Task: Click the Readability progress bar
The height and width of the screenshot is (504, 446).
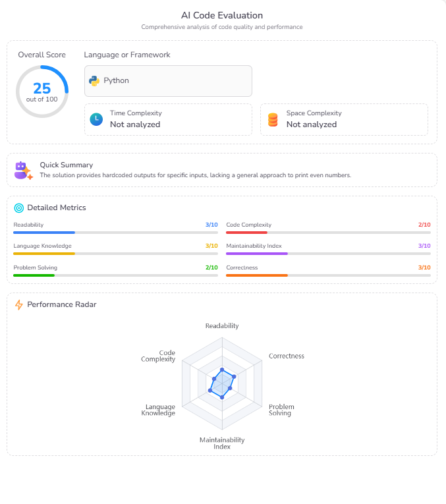Action: pyautogui.click(x=115, y=233)
